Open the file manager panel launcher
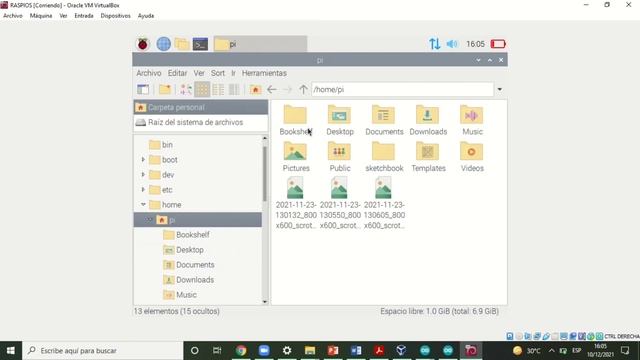Viewport: 640px width, 360px height. point(182,44)
